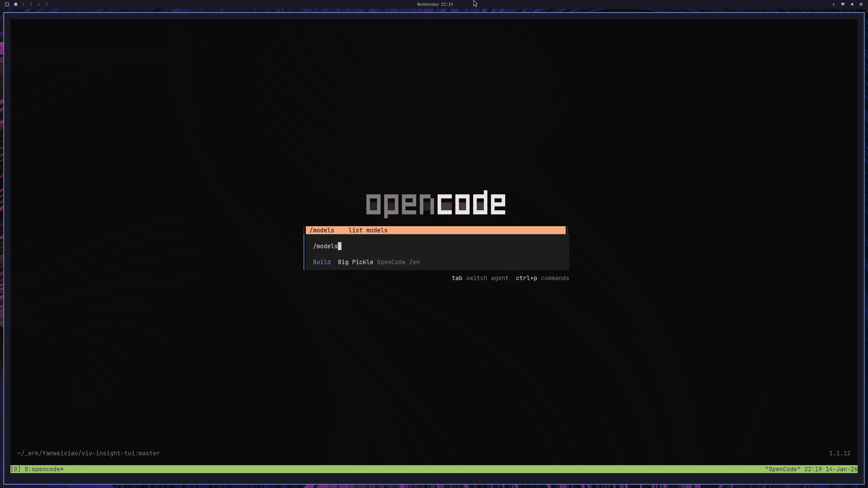Switch to workspace 4
This screenshot has height=488, width=868.
point(39,4)
